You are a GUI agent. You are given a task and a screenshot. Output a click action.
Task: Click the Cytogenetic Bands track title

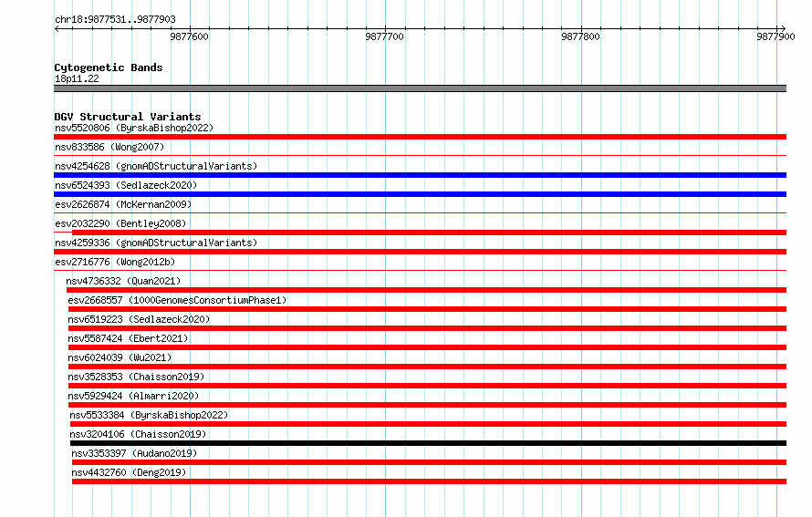click(109, 67)
